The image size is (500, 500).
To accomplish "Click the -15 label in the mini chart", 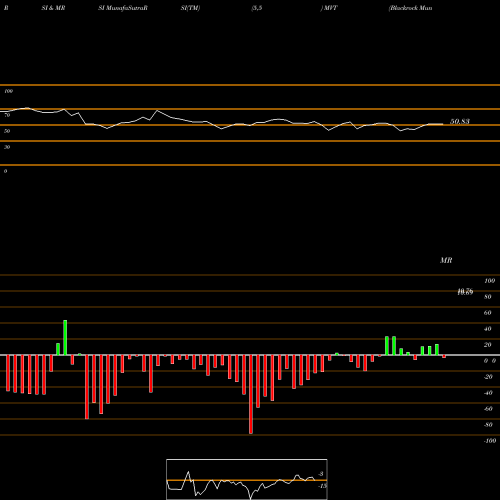I will tap(322, 486).
